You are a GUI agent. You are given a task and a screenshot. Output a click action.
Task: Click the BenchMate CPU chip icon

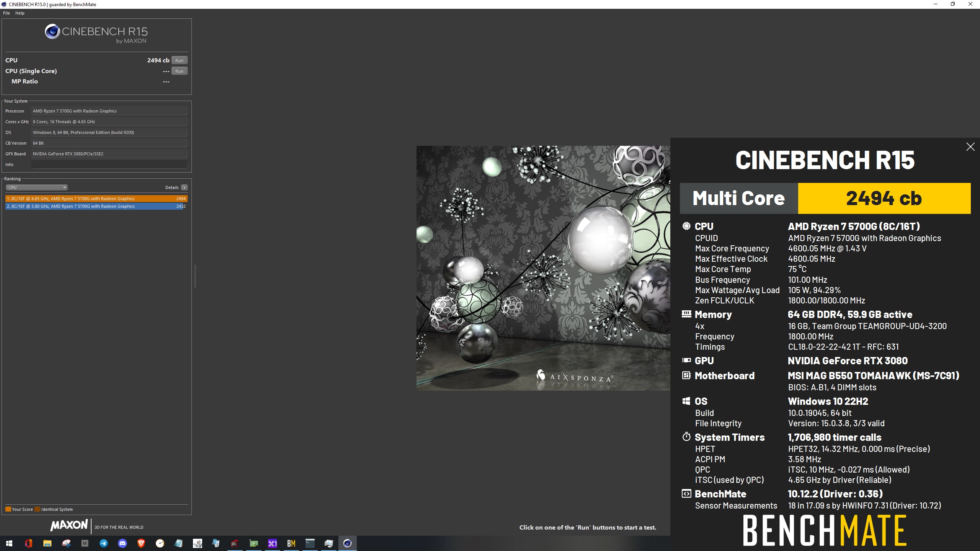coord(686,226)
